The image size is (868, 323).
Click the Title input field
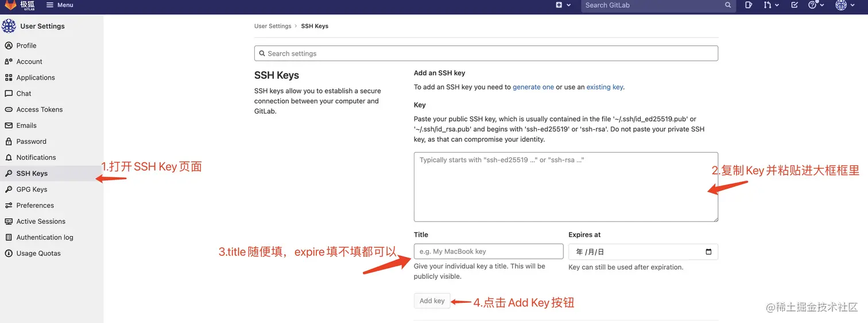coord(489,251)
